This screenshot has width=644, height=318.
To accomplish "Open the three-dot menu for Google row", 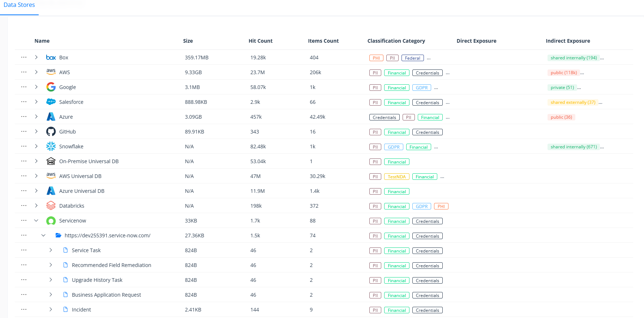I will [24, 87].
